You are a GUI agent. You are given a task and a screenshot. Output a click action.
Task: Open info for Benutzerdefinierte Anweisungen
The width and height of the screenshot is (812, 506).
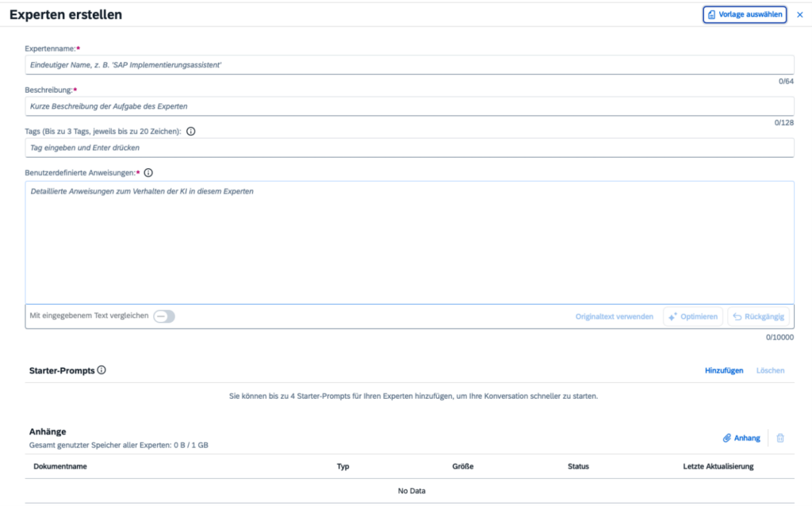148,173
